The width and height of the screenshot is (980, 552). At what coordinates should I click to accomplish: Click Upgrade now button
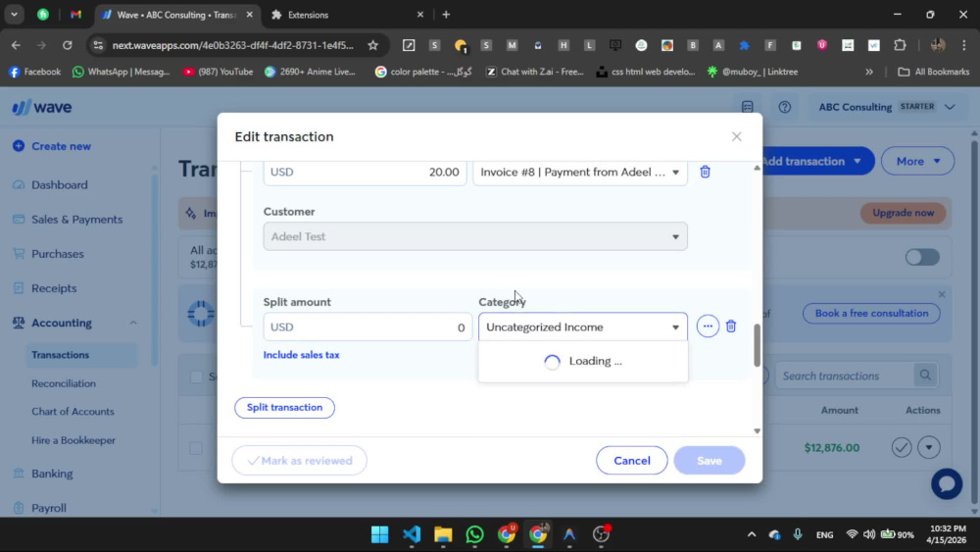point(903,213)
